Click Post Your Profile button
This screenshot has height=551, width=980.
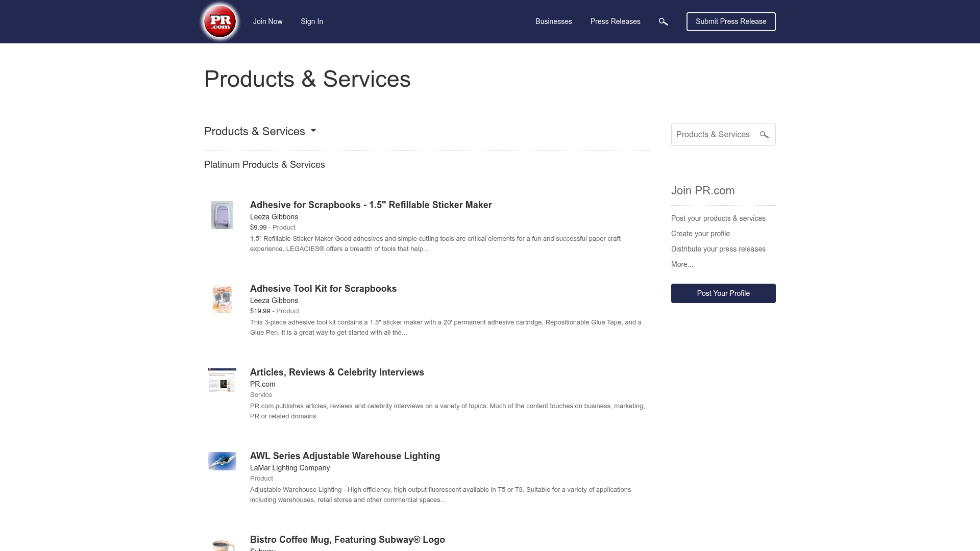pos(723,293)
